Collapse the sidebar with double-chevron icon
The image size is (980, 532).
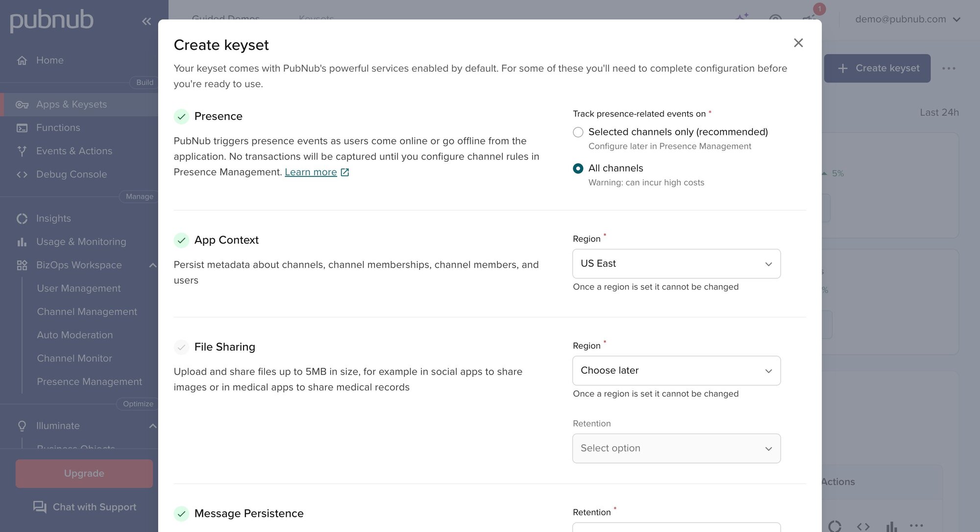pyautogui.click(x=146, y=21)
